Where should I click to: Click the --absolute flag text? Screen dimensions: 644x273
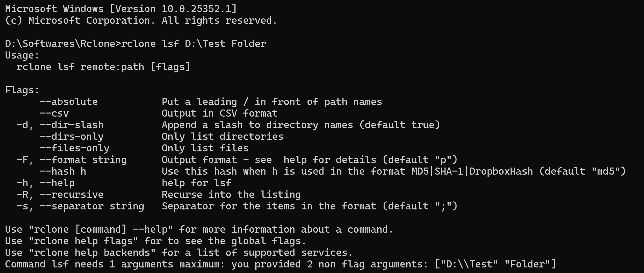tap(69, 102)
